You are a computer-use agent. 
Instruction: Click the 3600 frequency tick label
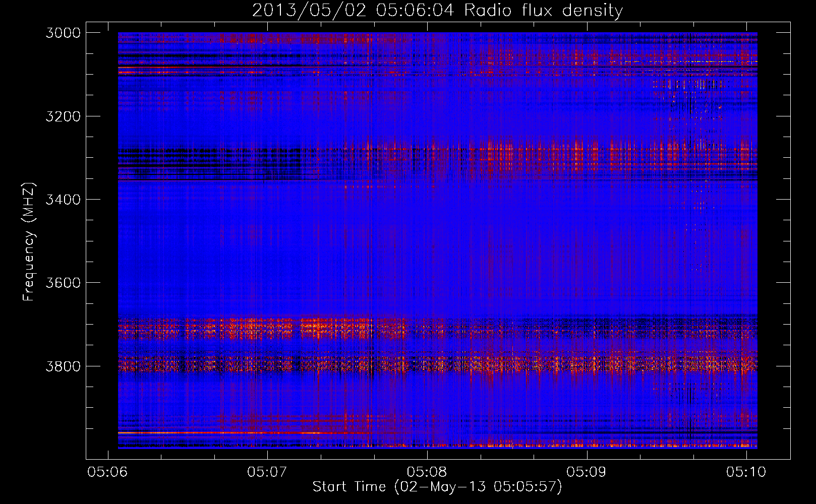pyautogui.click(x=63, y=283)
